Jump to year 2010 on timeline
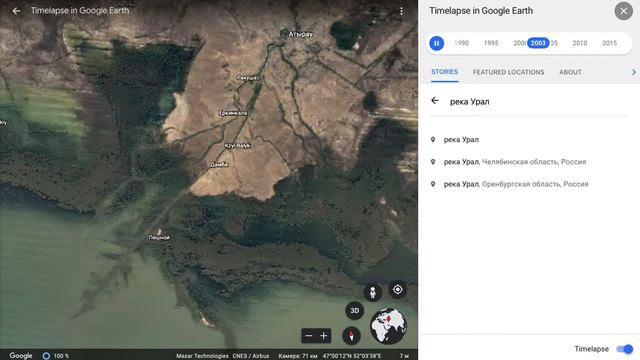Viewport: 640px width, 360px height. click(580, 43)
